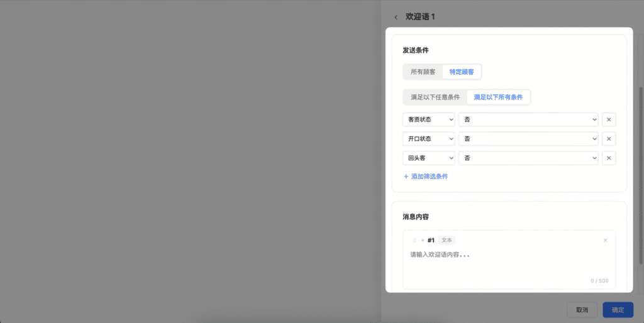Image resolution: width=644 pixels, height=323 pixels.
Task: Switch to 满足以下所有条件 matching
Action: pos(498,97)
